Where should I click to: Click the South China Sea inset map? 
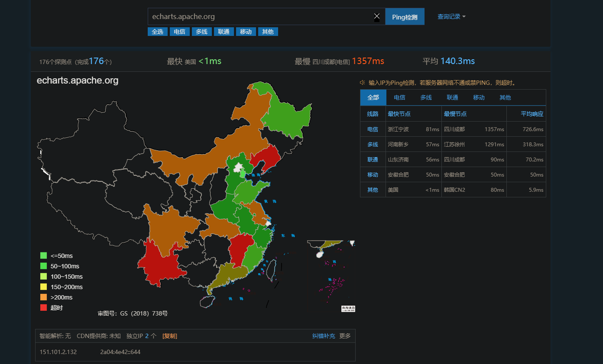331,276
